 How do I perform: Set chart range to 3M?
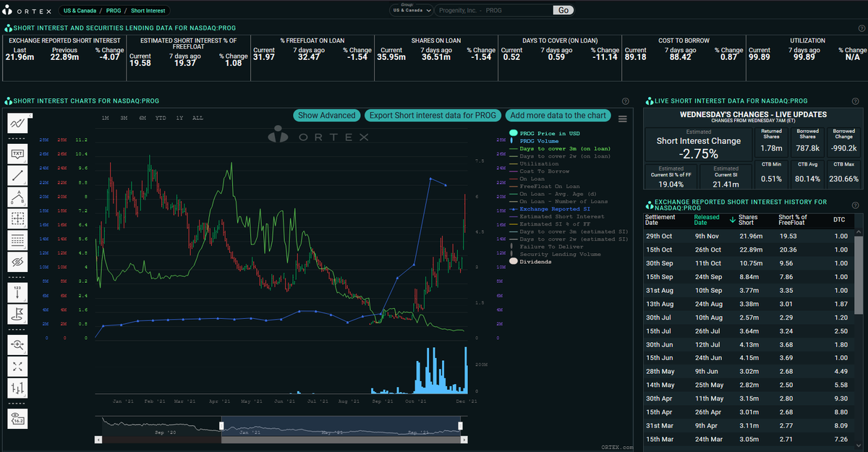124,118
